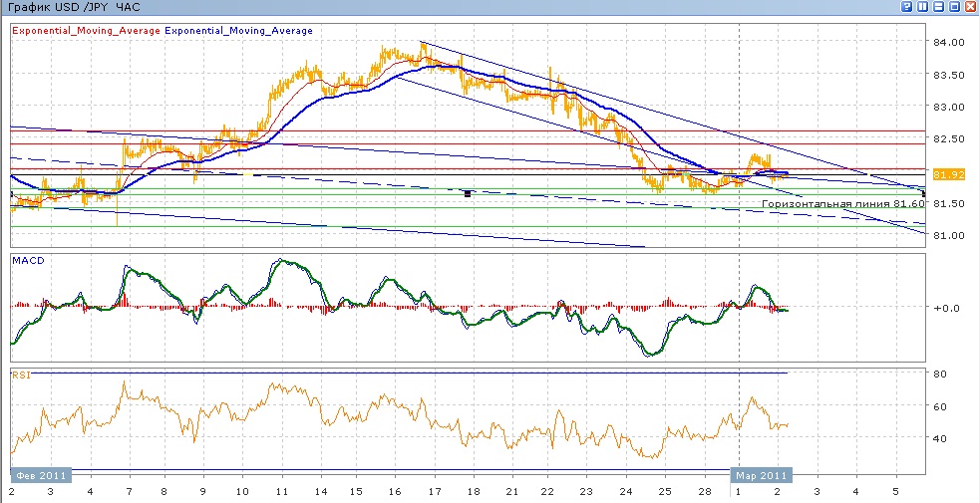Click the MACD +0.0 zero level label
The width and height of the screenshot is (980, 503).
945,308
